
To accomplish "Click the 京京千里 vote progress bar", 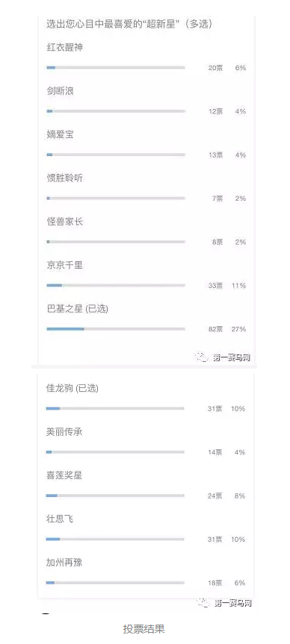I will [x=116, y=286].
